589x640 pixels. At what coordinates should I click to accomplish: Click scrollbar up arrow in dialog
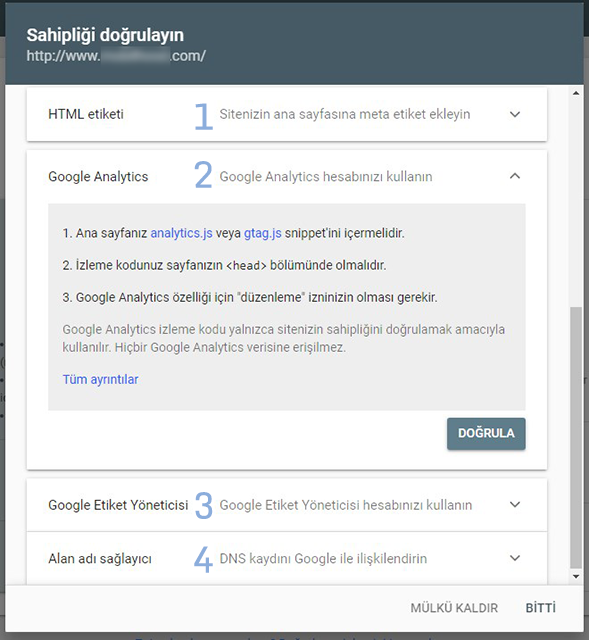click(576, 93)
